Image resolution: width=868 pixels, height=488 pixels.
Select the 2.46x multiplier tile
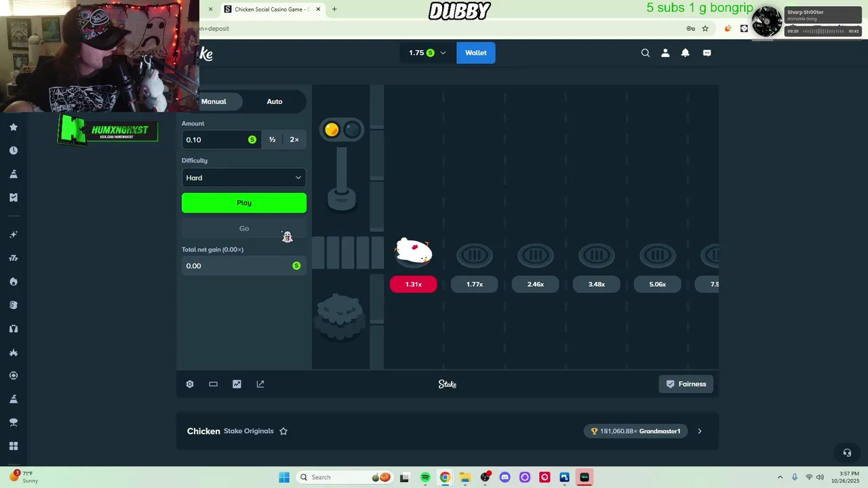click(536, 285)
